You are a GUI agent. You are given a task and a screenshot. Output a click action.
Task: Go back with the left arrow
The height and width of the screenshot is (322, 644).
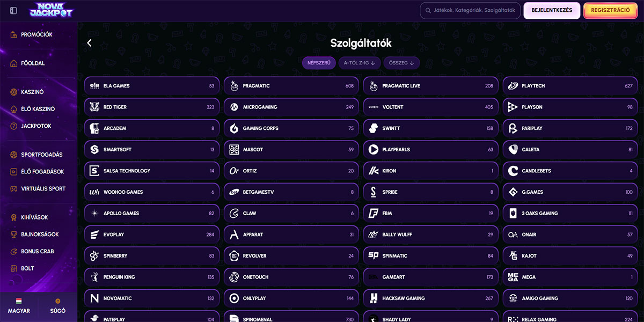click(89, 43)
